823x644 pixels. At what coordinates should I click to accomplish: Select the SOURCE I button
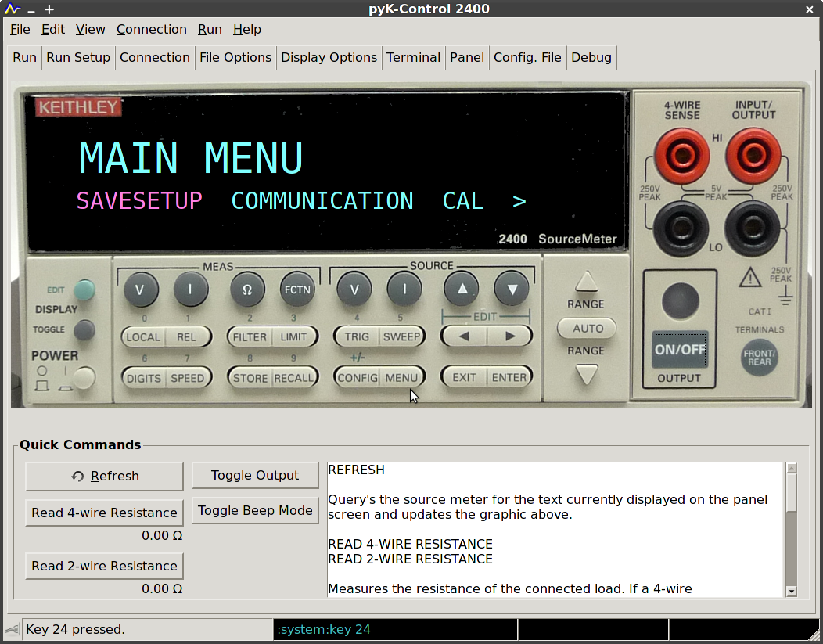pos(404,290)
